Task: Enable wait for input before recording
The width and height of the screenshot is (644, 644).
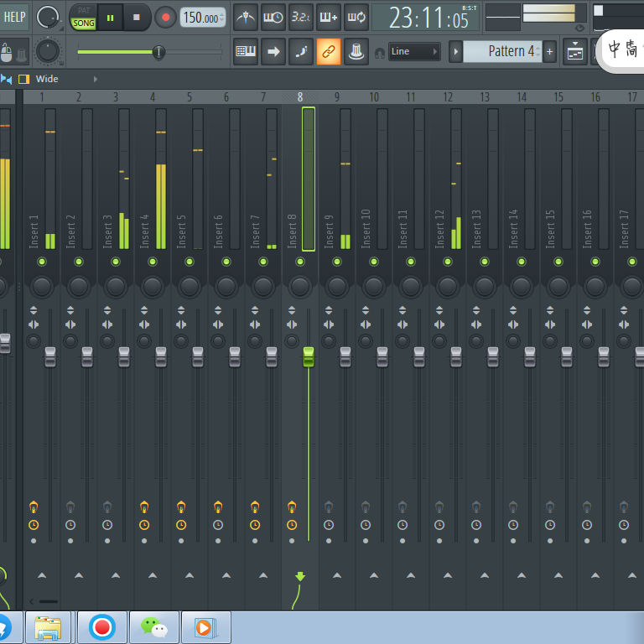Action: click(x=273, y=18)
